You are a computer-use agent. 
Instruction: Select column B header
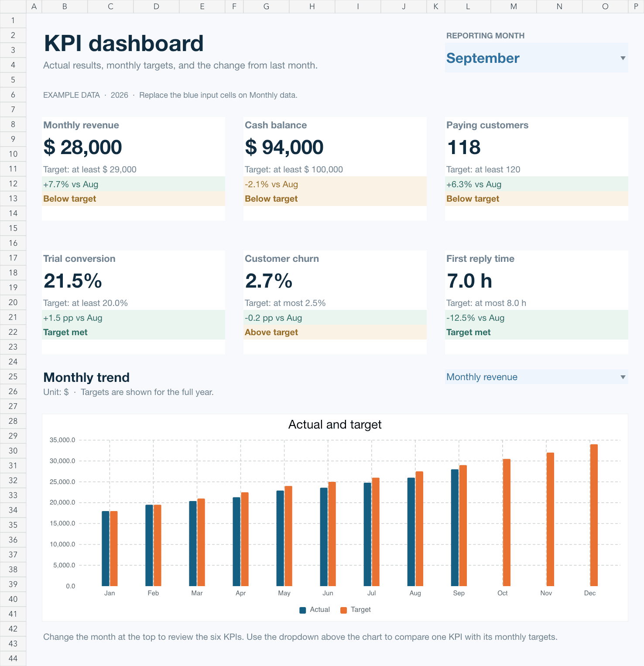click(65, 7)
